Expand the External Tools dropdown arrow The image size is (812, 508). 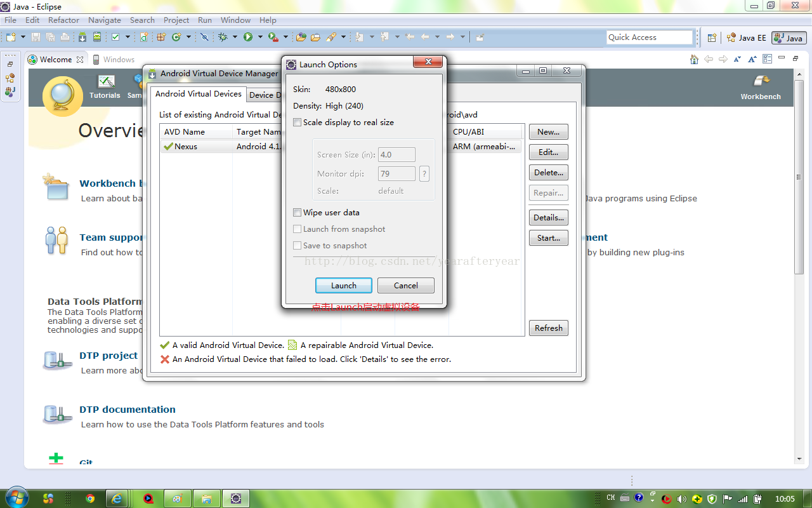pyautogui.click(x=285, y=37)
